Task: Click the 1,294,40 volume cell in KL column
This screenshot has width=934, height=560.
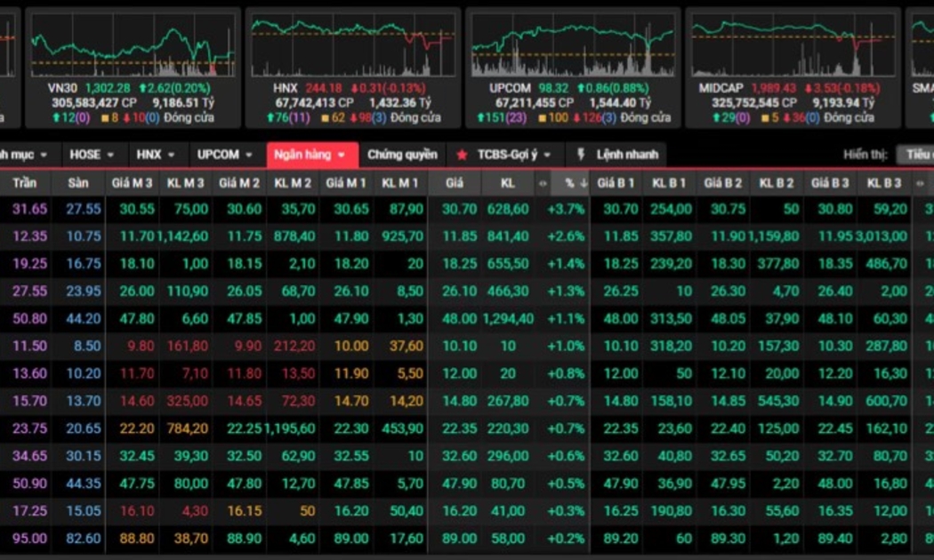Action: 507,319
